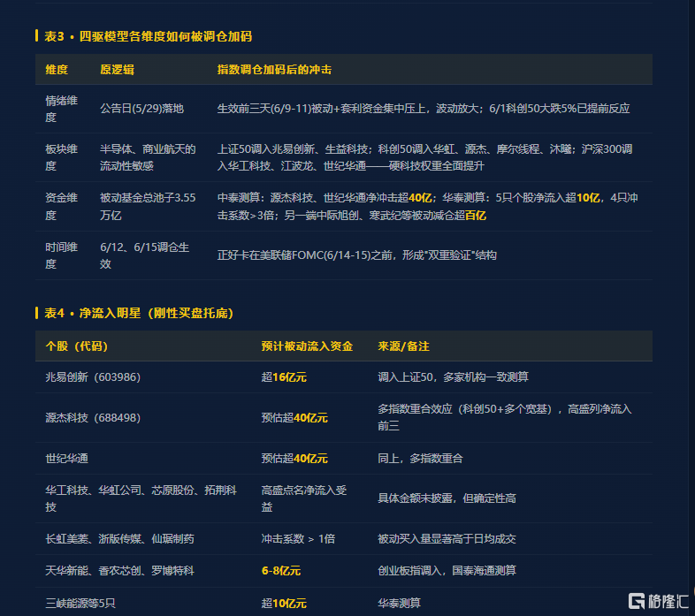The height and width of the screenshot is (616, 695).
Task: Click the column header '来源/备注'
Action: 403,346
